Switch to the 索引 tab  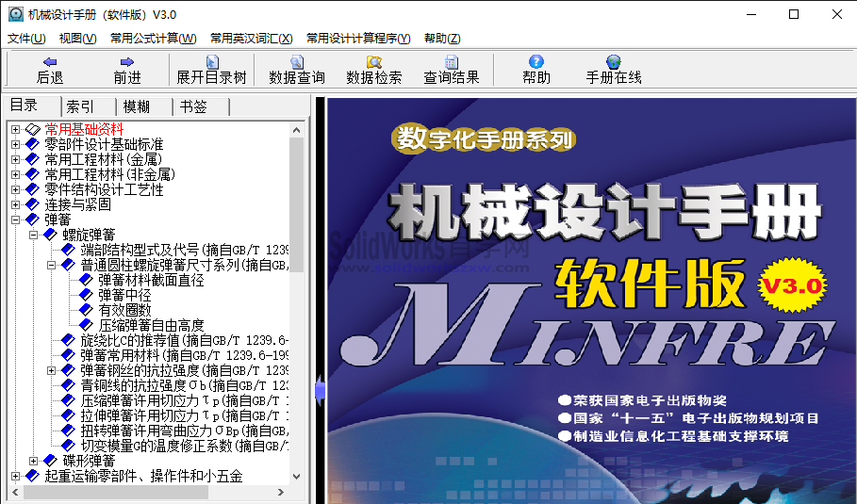pos(80,106)
